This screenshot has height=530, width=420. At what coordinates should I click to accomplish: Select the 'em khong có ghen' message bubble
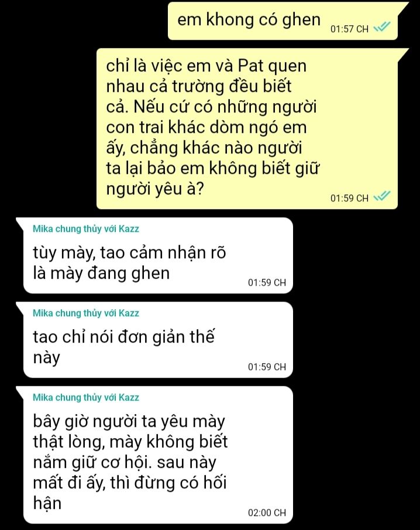283,21
